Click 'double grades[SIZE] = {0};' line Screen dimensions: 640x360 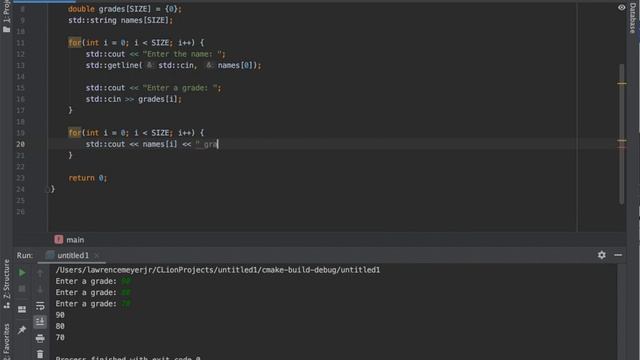pyautogui.click(x=125, y=9)
